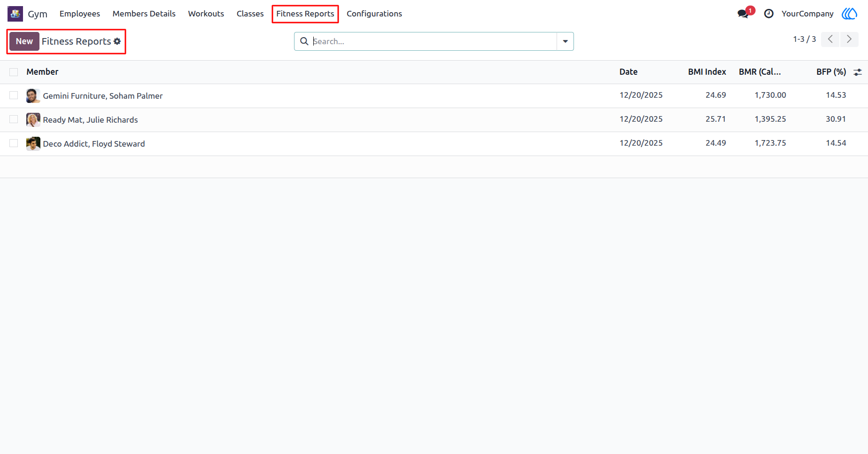Sort by the Date column header
Viewport: 868px width, 454px height.
tap(628, 72)
